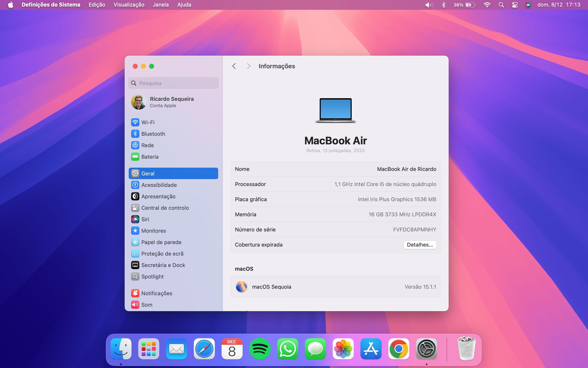The image size is (588, 368).
Task: Click the Pesquisa search field
Action: coord(173,83)
